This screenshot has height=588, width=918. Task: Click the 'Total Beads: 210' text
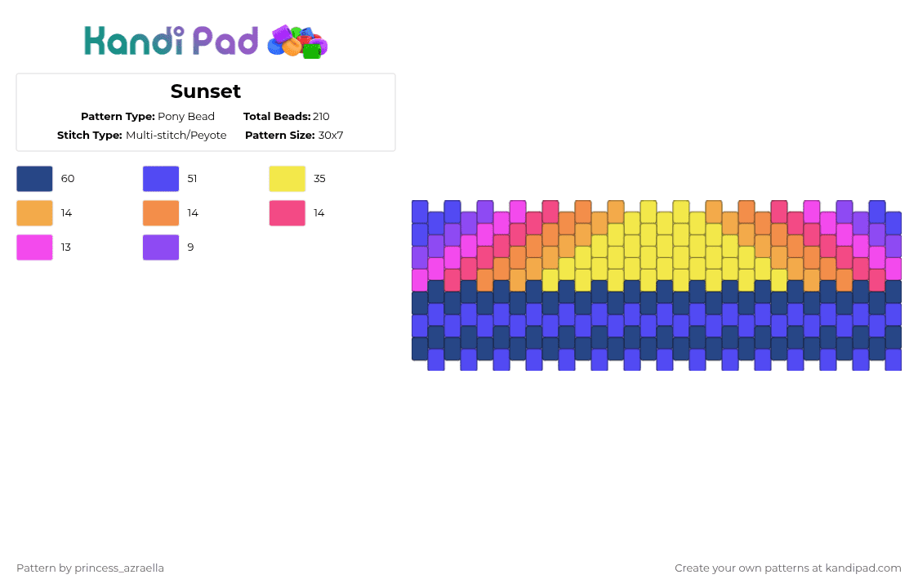pos(287,117)
